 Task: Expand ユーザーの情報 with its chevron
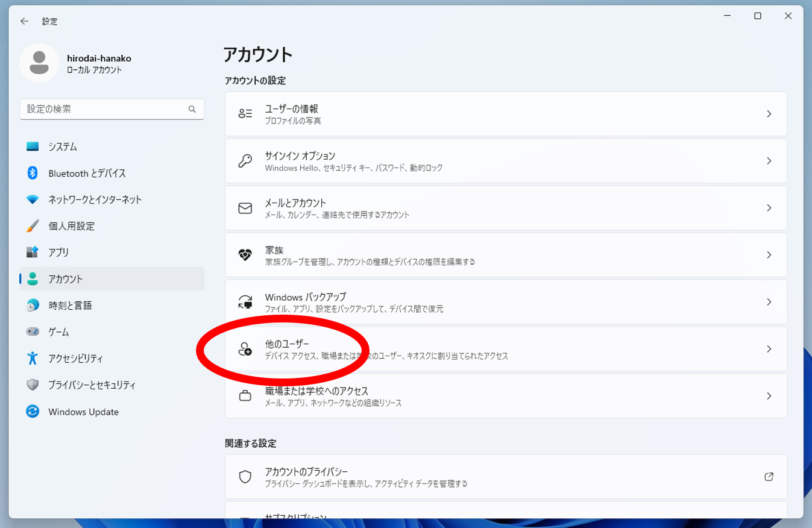[x=769, y=114]
